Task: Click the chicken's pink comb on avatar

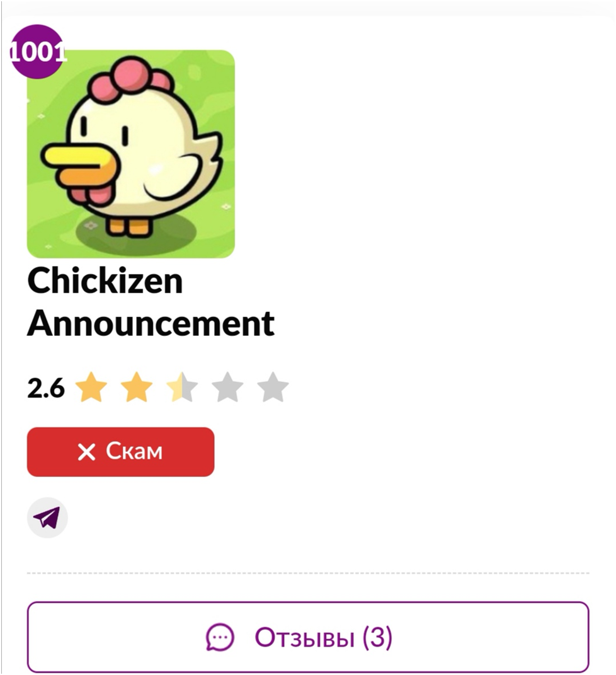Action: pos(131,79)
